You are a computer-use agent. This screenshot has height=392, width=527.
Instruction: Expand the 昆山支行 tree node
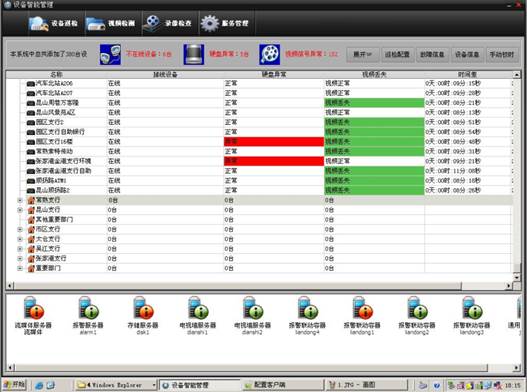20,210
